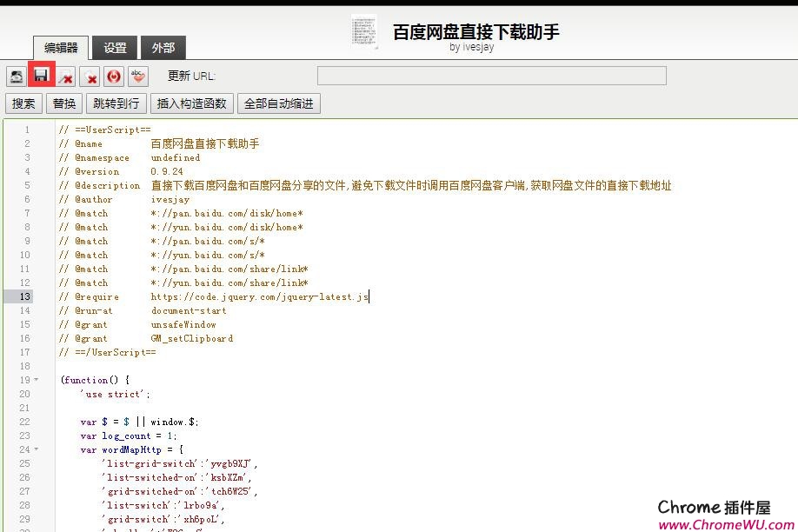The width and height of the screenshot is (798, 532).
Task: Click the delete script red X icon
Action: (90, 76)
